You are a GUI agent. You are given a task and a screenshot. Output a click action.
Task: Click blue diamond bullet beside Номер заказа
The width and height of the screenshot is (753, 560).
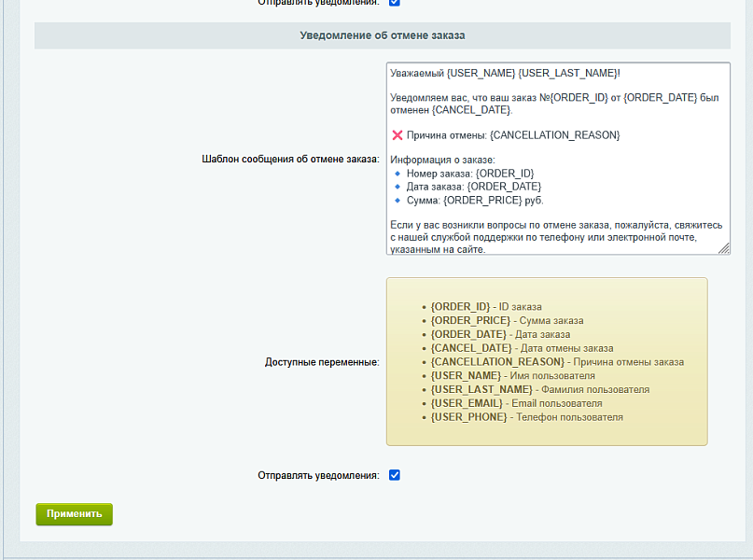pos(397,174)
